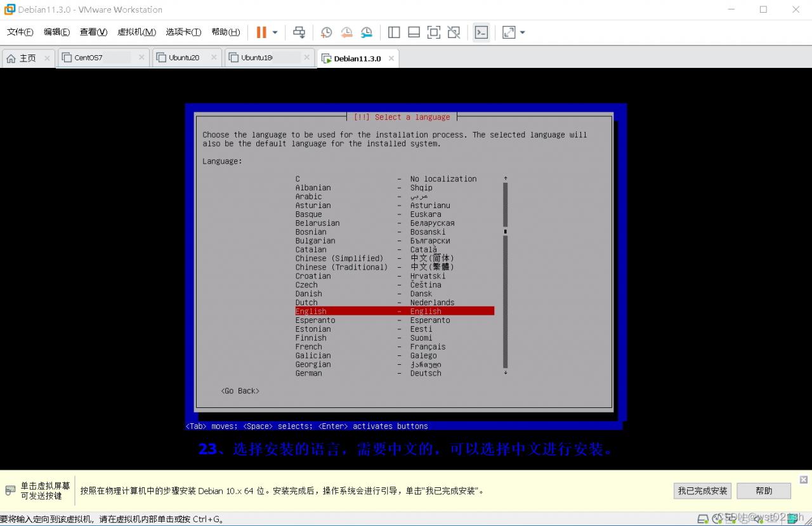Open the 选项卡(T) menu
The width and height of the screenshot is (812, 526).
coord(183,32)
